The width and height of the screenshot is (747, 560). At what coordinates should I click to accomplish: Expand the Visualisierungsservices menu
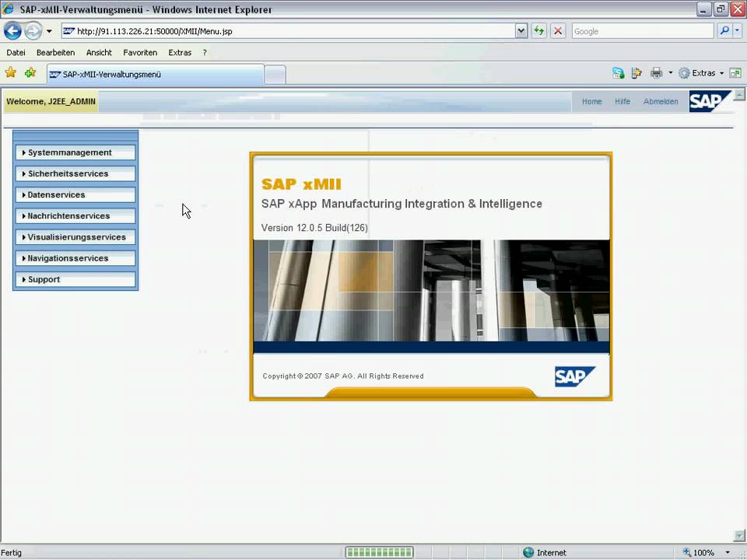(x=75, y=237)
